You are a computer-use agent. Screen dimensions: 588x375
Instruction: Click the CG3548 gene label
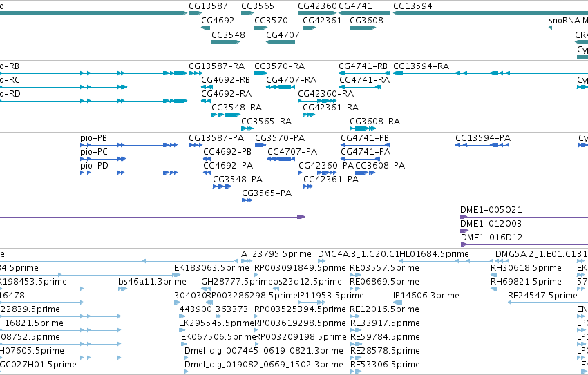coord(228,35)
